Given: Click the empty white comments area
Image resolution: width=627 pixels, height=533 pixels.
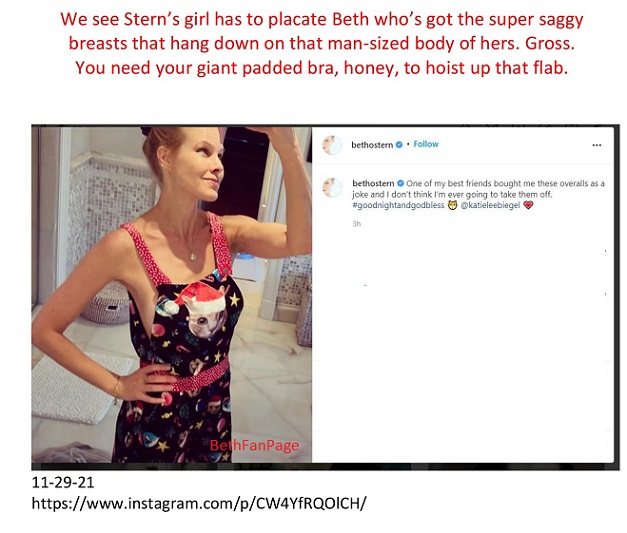Looking at the screenshot, I should point(463,344).
